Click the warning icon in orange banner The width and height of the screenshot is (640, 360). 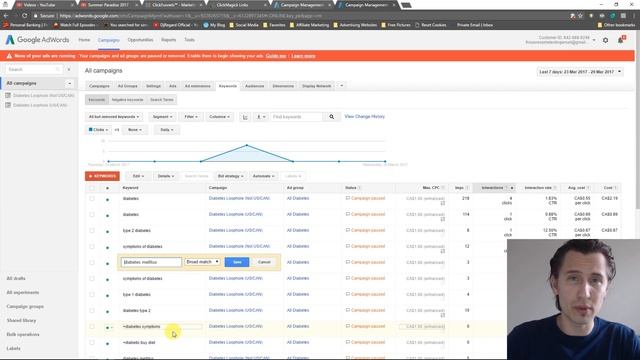point(9,56)
